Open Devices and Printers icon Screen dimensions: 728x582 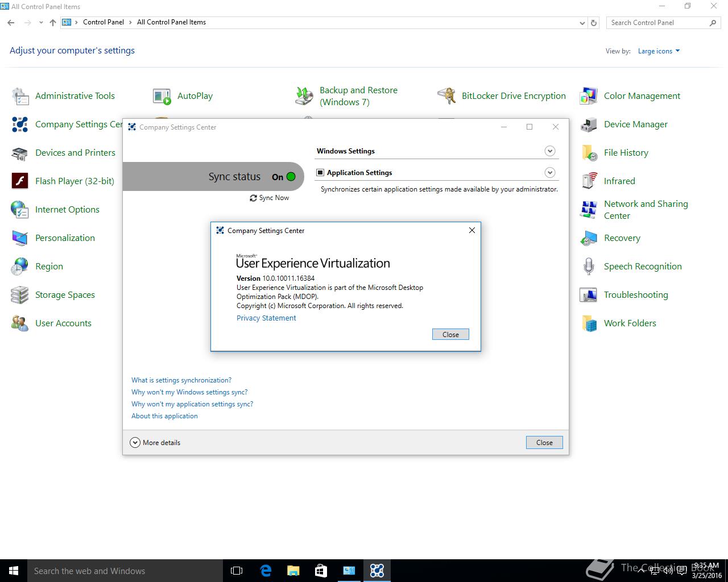(x=20, y=153)
